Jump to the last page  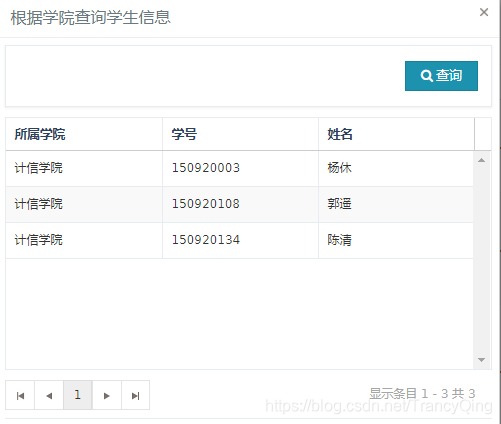point(135,395)
